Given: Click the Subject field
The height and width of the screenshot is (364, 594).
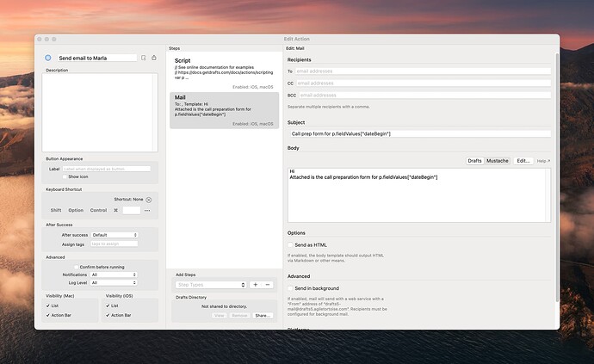Looking at the screenshot, I should (420, 133).
